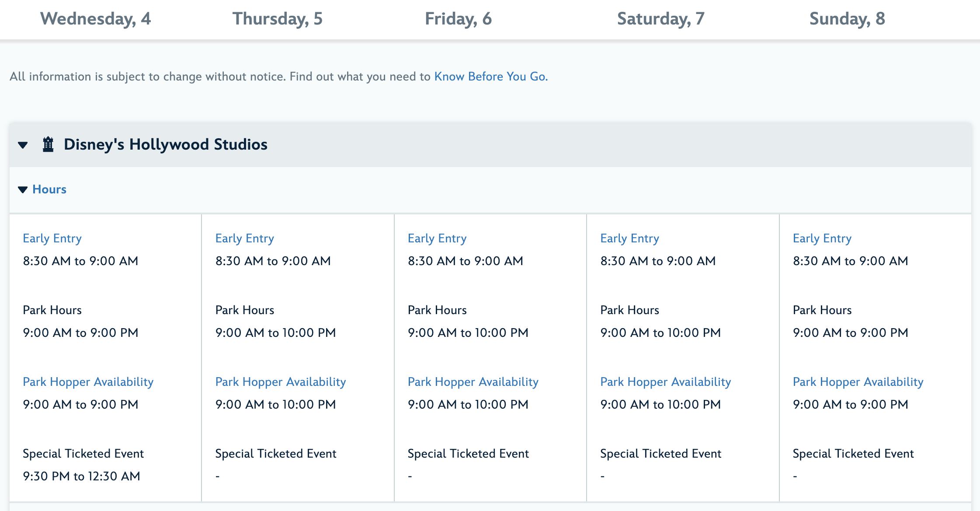Viewport: 980px width, 511px height.
Task: Click Sunday's Early Entry link
Action: pos(822,238)
